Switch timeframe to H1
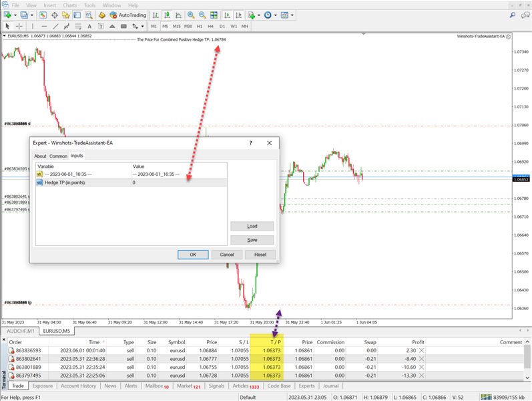 pyautogui.click(x=200, y=26)
